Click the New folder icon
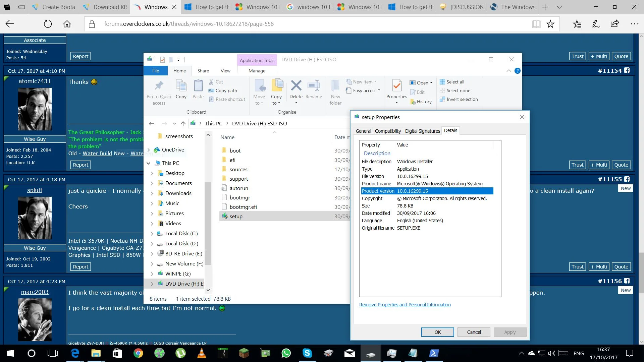This screenshot has width=644, height=362. pos(335,85)
